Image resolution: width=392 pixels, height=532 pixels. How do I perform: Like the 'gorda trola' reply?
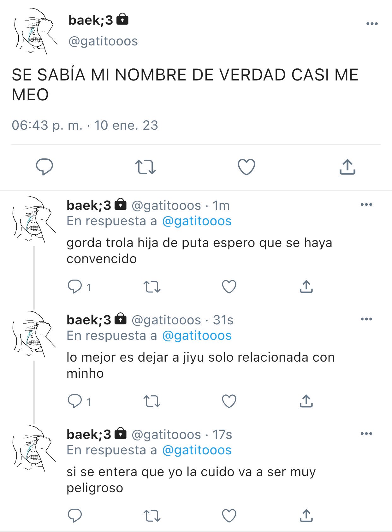pos(229,287)
